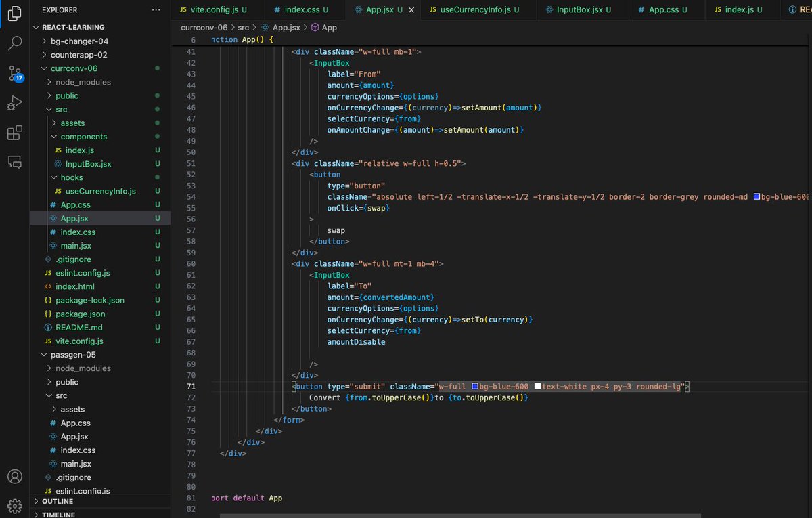Open .gitignore under currconv-06
This screenshot has height=518, width=812.
(99, 259)
